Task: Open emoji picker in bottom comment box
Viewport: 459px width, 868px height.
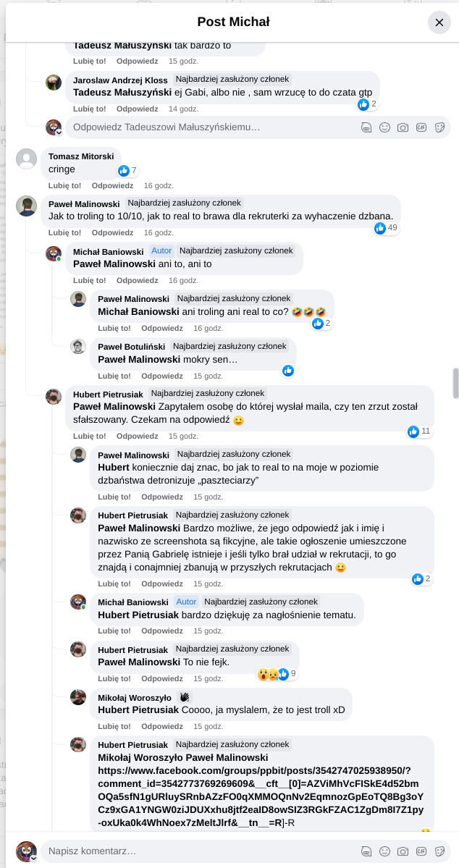Action: [384, 851]
